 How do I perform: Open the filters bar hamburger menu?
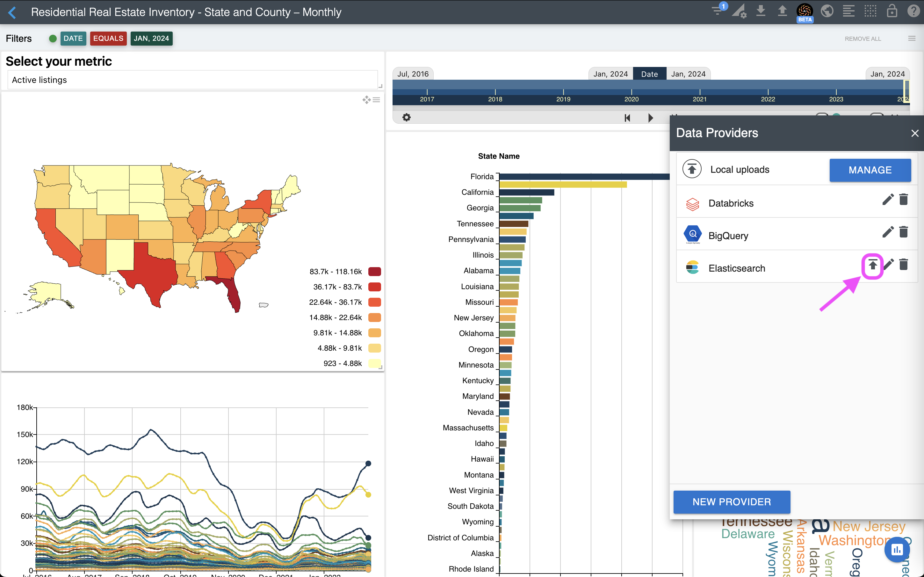coord(912,39)
